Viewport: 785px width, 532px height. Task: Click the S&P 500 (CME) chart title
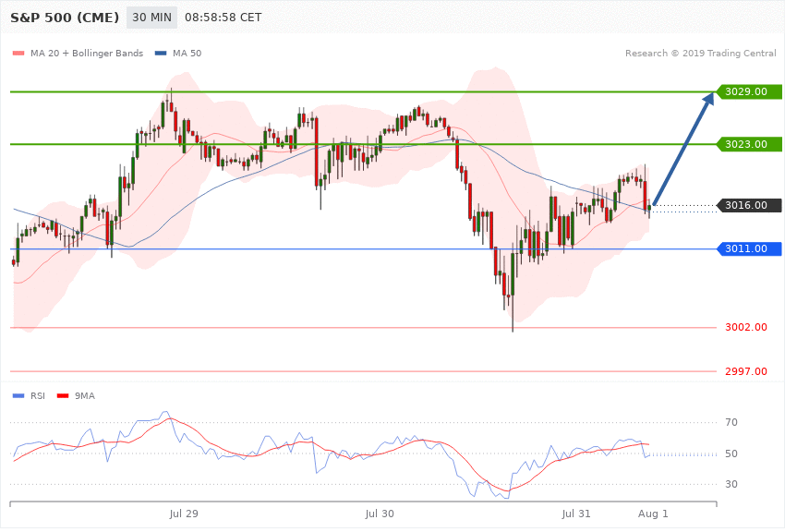coord(65,18)
